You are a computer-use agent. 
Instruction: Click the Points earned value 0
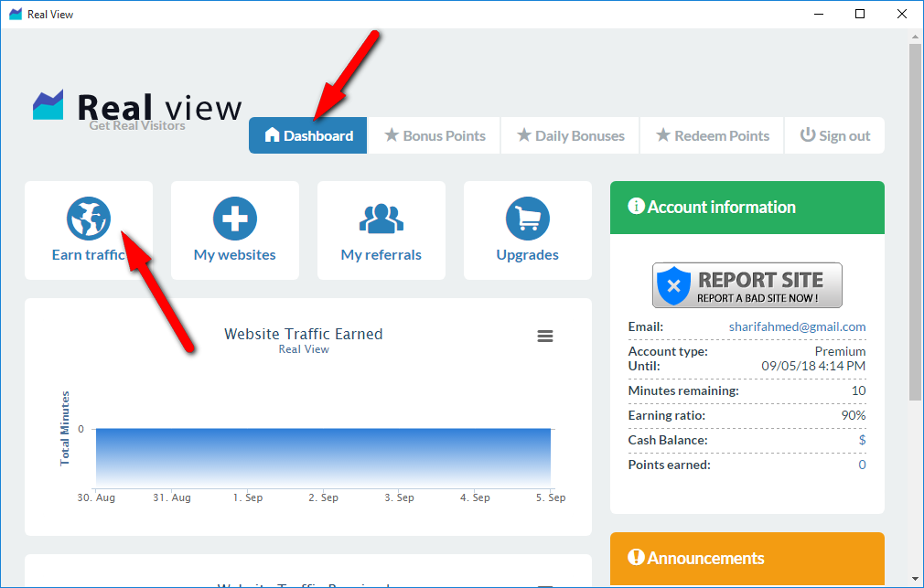coord(862,465)
